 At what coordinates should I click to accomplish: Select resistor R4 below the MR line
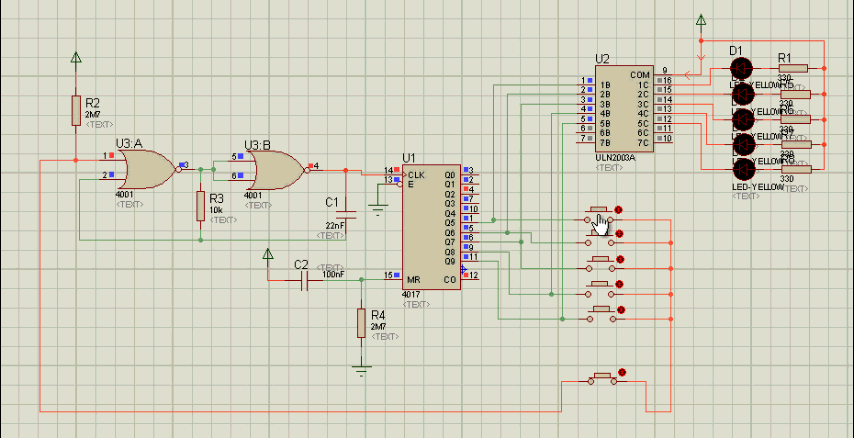361,323
